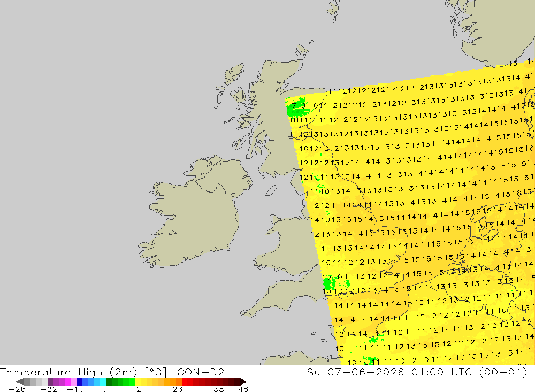Click the '26' legend label
535x392 pixels.
pyautogui.click(x=178, y=389)
